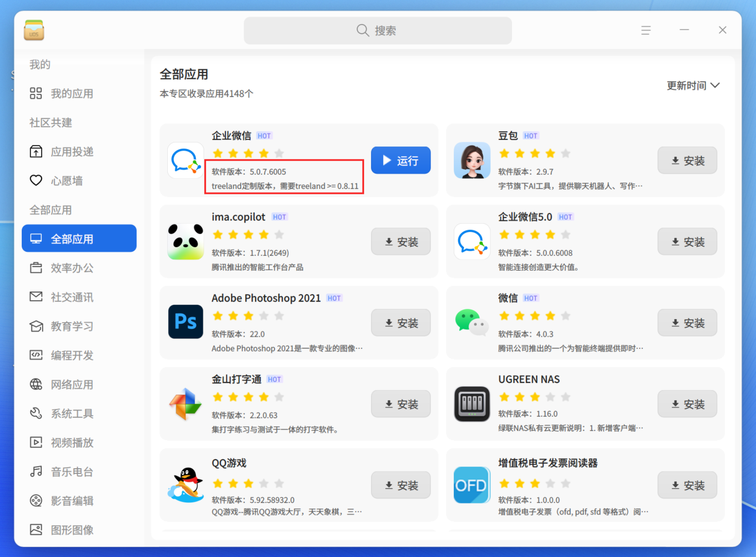Open 教育学习 category
Viewport: 756px width, 557px height.
coord(79,326)
